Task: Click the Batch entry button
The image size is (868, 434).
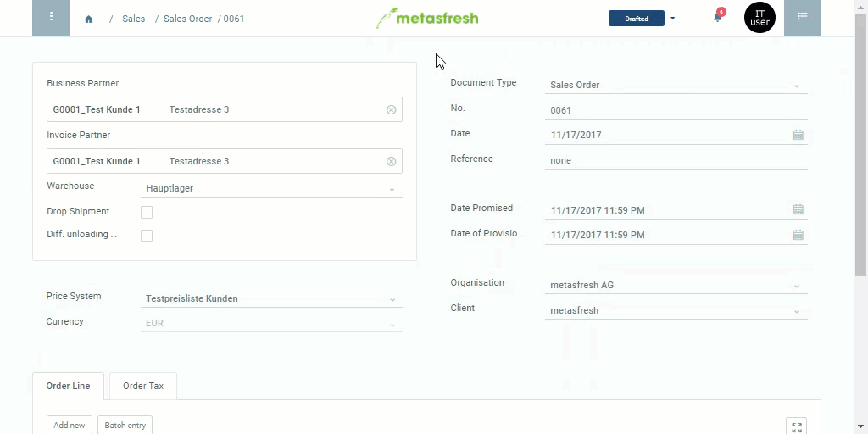Action: [x=125, y=426]
